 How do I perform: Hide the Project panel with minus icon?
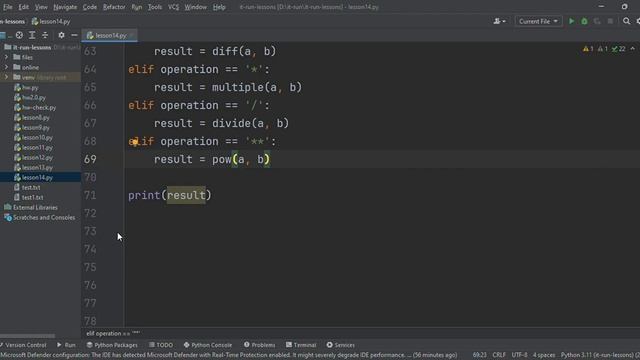[74, 35]
